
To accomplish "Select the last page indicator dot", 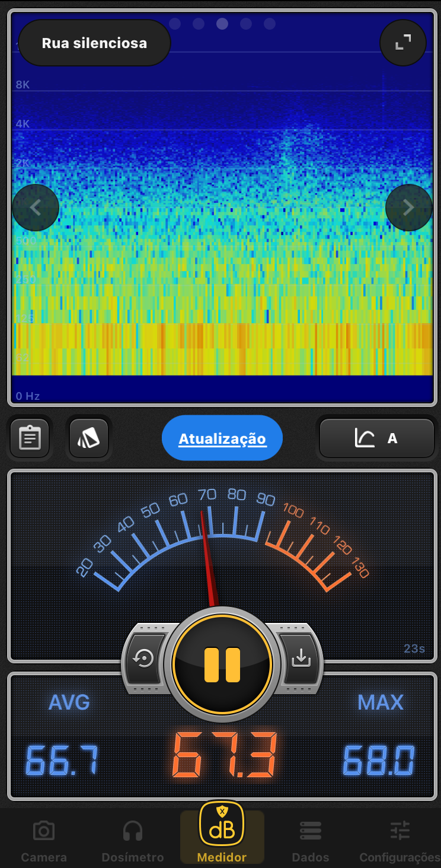I will [270, 24].
